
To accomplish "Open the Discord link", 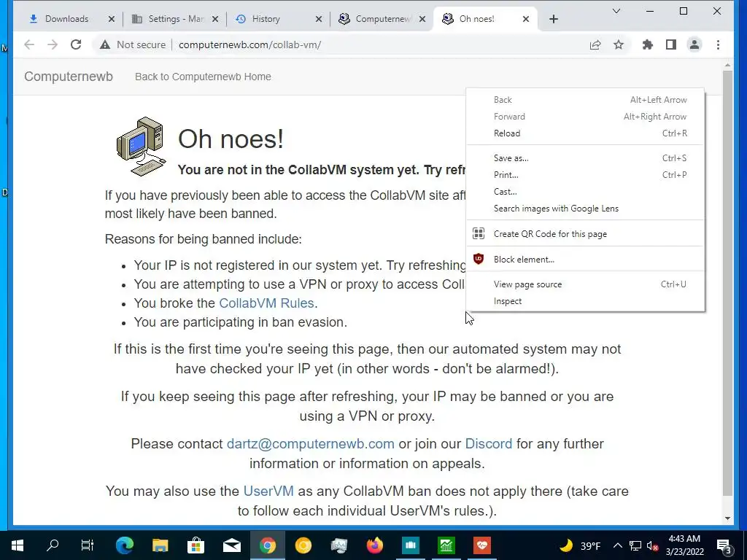I will [488, 443].
